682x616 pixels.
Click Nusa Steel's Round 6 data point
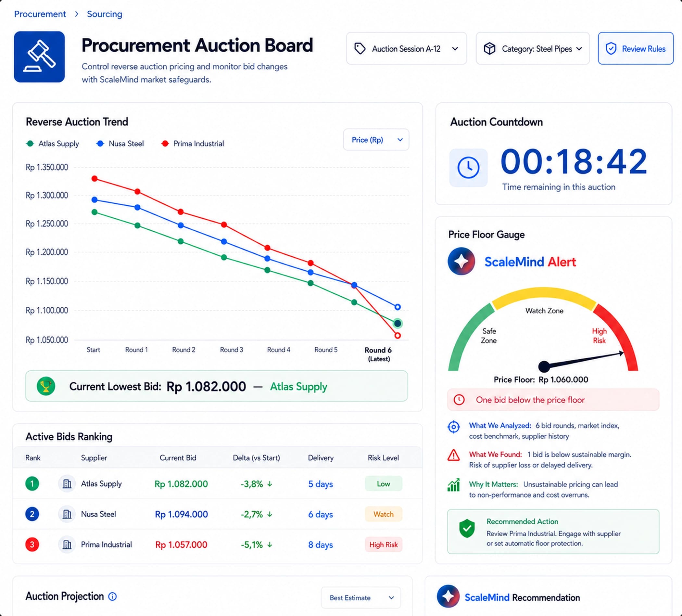pos(398,307)
